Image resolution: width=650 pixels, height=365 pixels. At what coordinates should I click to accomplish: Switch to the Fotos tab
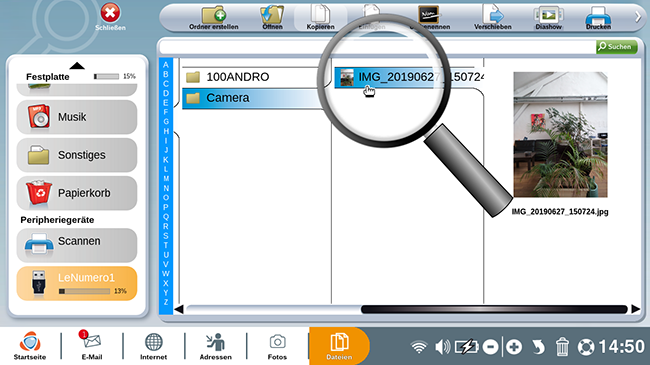[277, 347]
